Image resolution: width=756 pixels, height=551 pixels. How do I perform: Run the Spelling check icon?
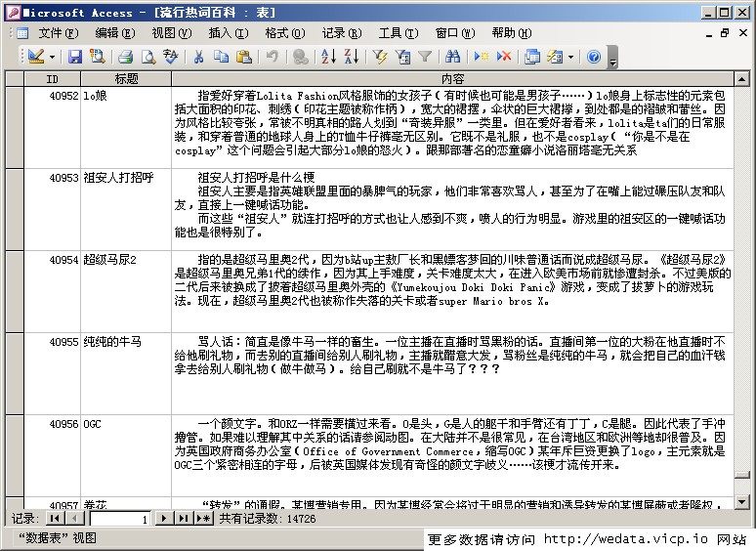[171, 57]
